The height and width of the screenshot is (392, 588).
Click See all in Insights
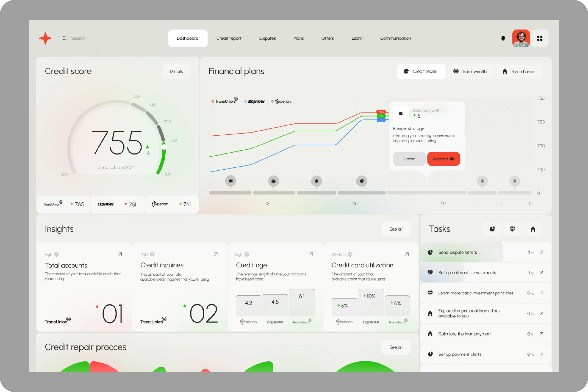coord(396,229)
